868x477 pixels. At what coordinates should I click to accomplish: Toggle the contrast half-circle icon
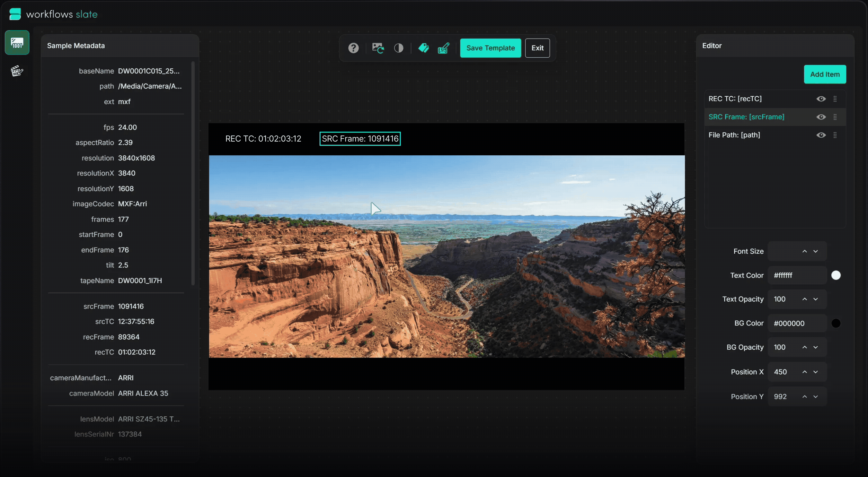tap(399, 48)
